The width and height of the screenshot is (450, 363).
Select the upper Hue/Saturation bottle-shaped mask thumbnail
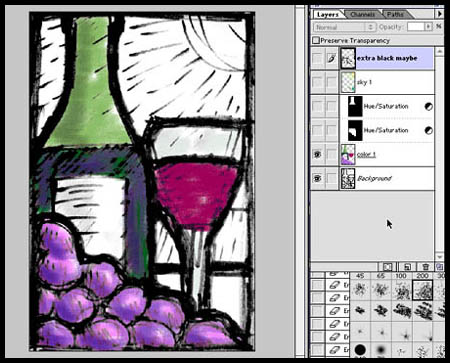click(x=355, y=106)
